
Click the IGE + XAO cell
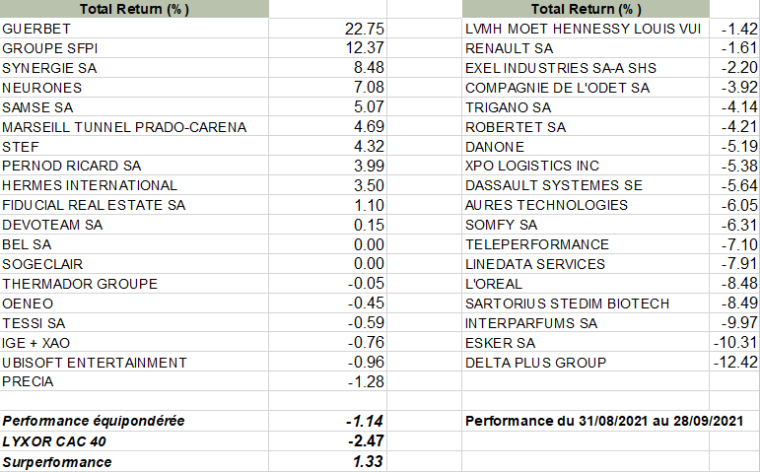[134, 344]
